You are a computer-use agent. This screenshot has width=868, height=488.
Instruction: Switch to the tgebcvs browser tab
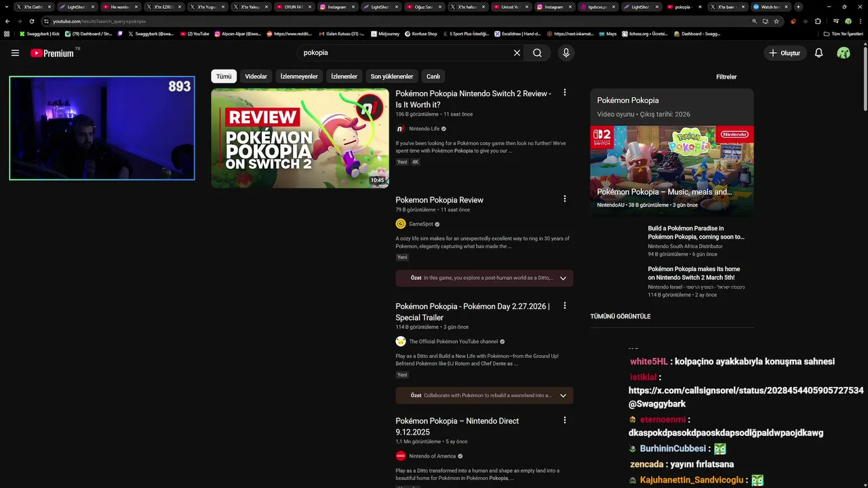pyautogui.click(x=597, y=7)
